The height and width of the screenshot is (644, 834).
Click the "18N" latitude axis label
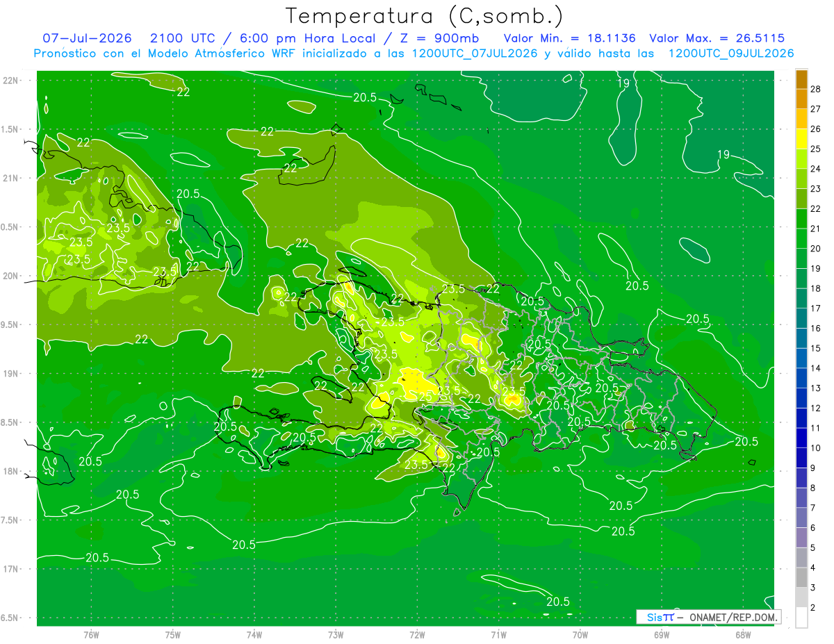coord(10,472)
